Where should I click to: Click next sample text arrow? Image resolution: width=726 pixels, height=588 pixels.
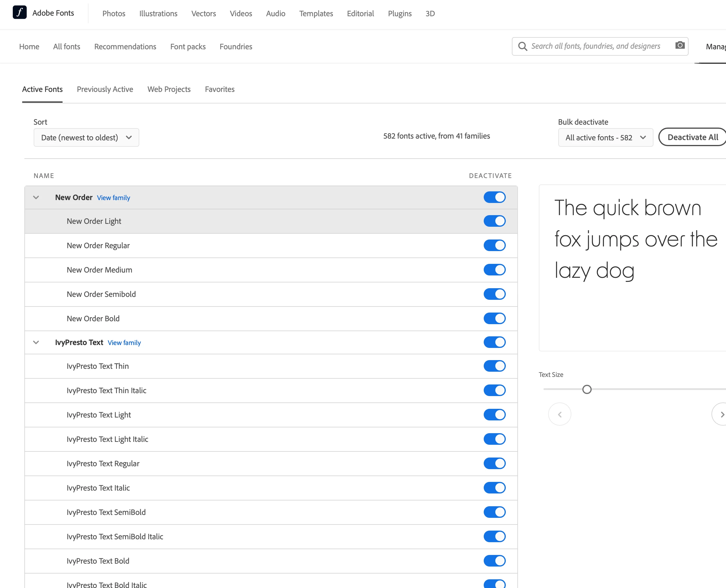[x=721, y=414]
